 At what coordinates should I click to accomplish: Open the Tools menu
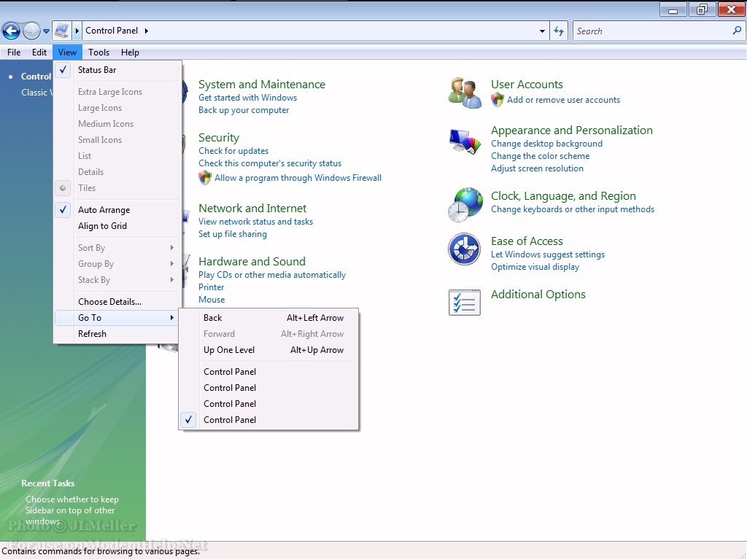[98, 52]
